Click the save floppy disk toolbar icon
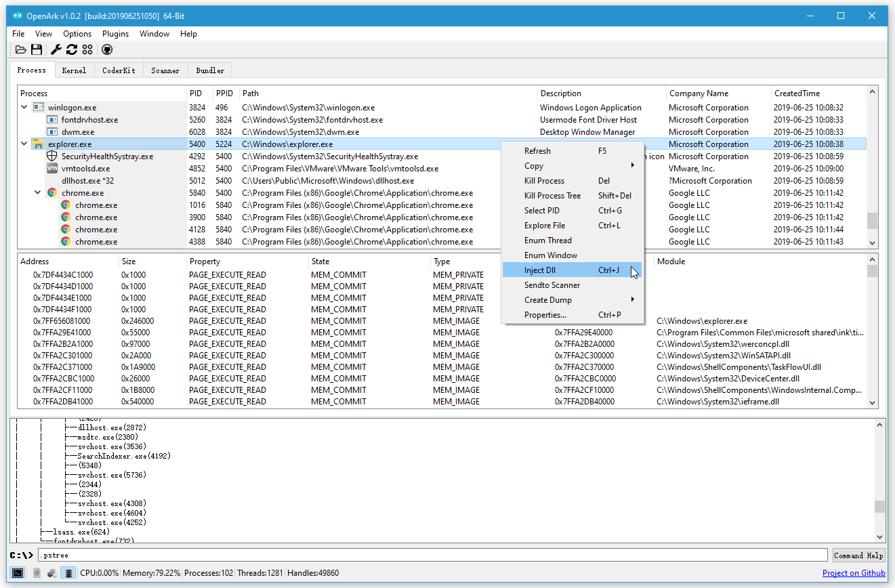 (37, 49)
